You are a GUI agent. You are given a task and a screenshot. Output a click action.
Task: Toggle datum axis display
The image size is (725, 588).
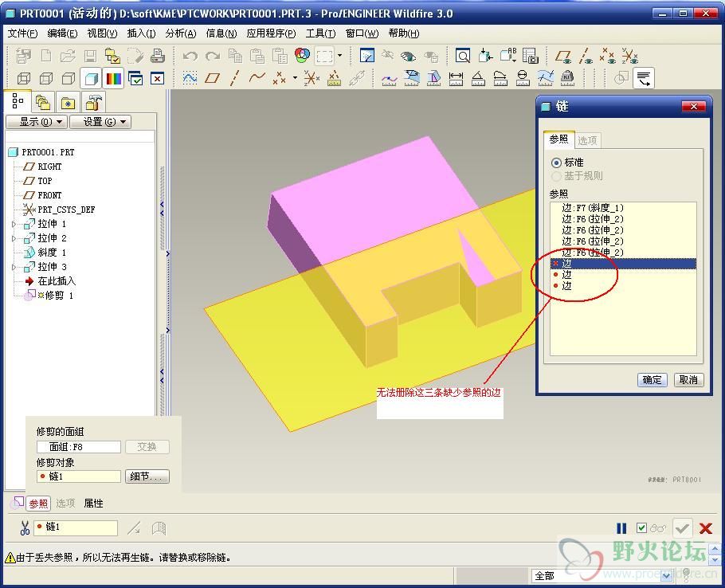[x=586, y=57]
